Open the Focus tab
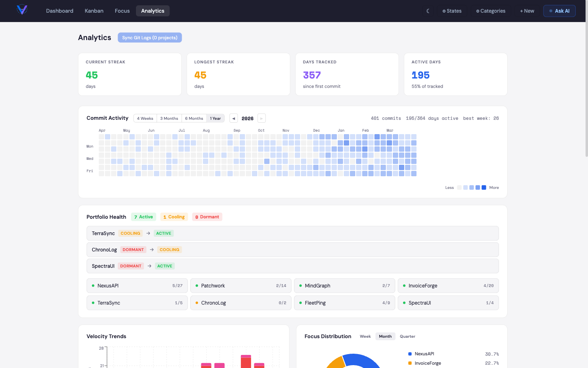This screenshot has width=588, height=368. [x=122, y=11]
